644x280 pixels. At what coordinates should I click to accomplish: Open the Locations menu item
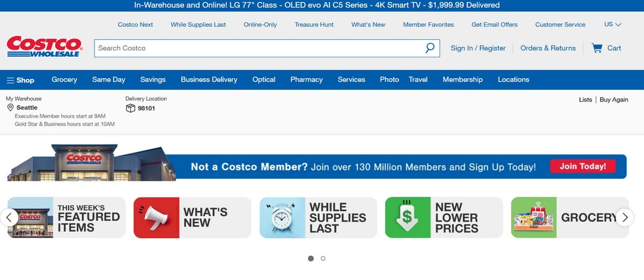(x=514, y=79)
